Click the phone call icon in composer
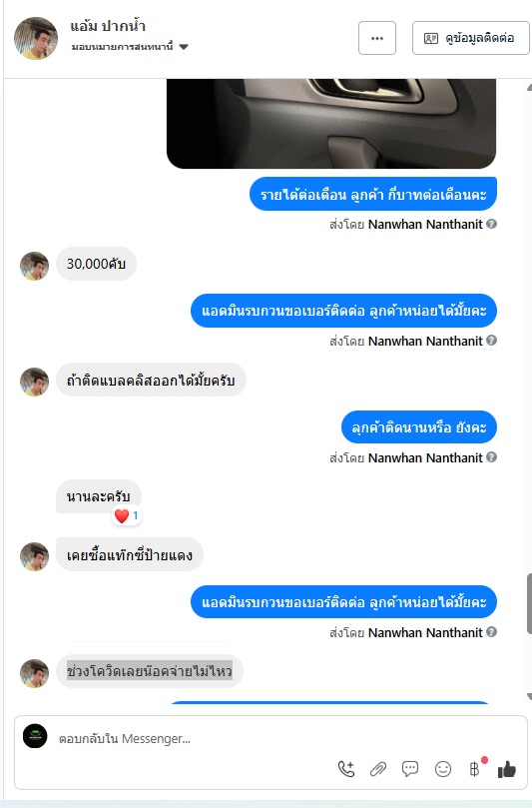Image resolution: width=532 pixels, height=808 pixels. [346, 769]
